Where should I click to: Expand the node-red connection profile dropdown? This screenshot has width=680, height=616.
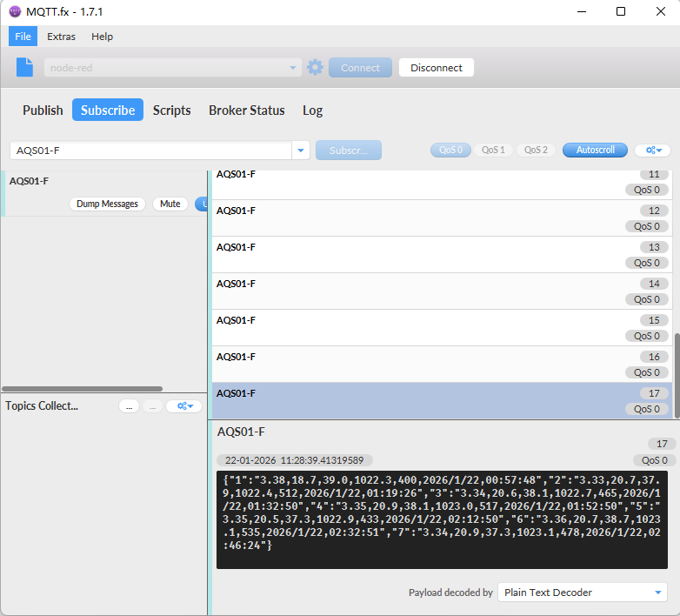[x=293, y=68]
